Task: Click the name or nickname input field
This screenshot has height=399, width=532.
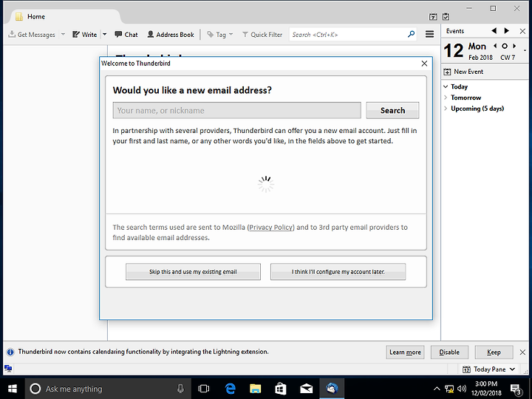Action: point(237,110)
